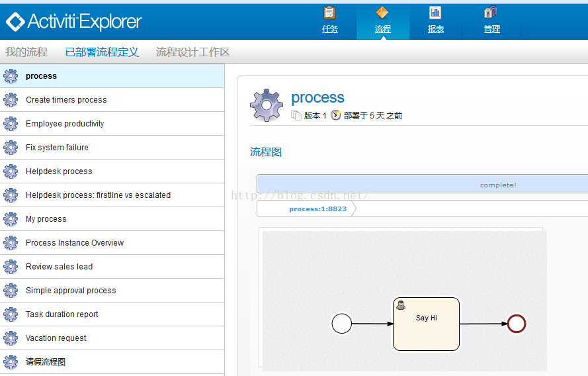Click the Activiti Explorer logo
Screen dimensions: 588x376
point(74,21)
